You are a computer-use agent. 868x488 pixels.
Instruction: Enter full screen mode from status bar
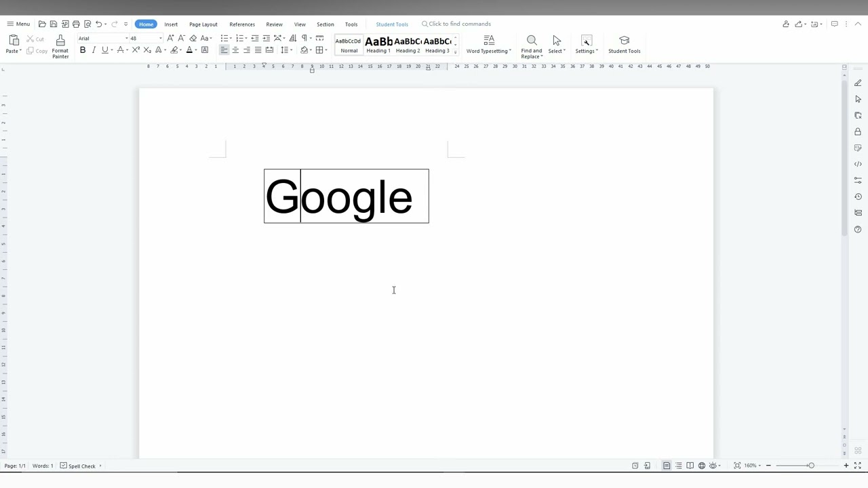pos(858,466)
